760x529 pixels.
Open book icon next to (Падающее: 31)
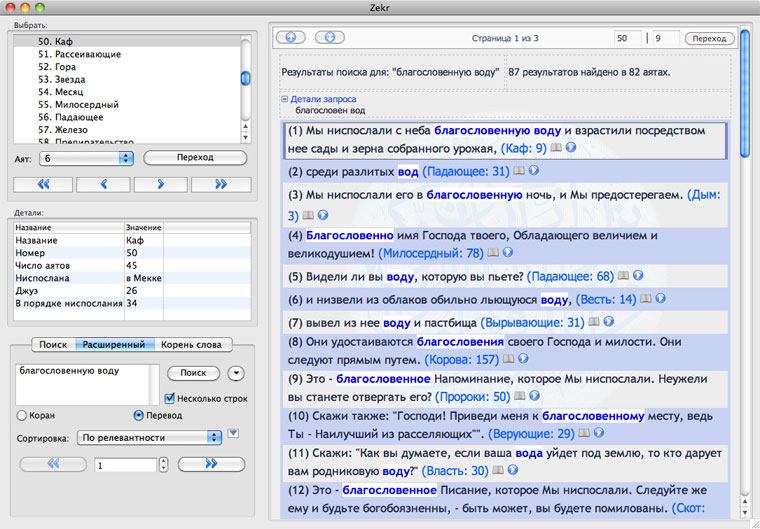coord(519,171)
